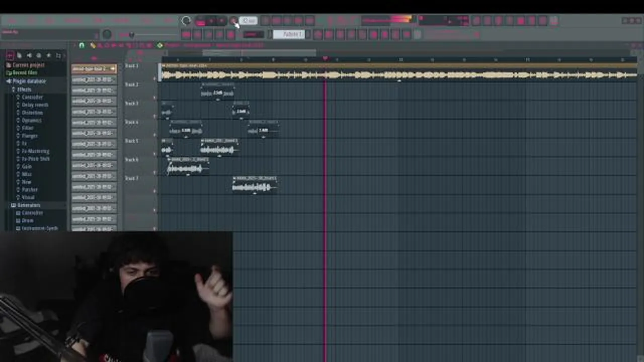Mute Track 6 with its small dot

(155, 172)
